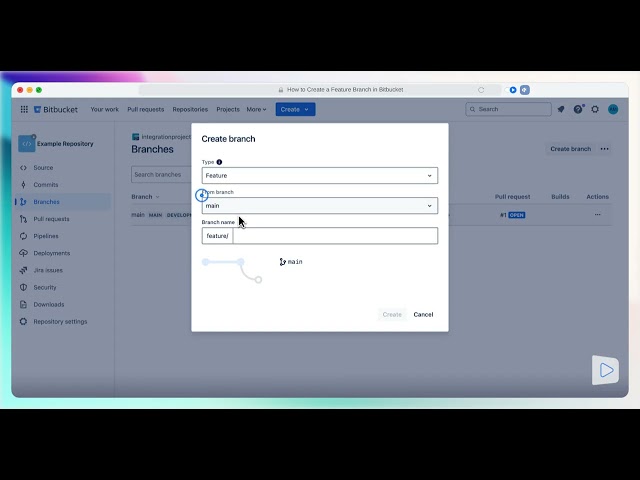Click the Bitbucket logo
The height and width of the screenshot is (480, 640).
click(56, 109)
